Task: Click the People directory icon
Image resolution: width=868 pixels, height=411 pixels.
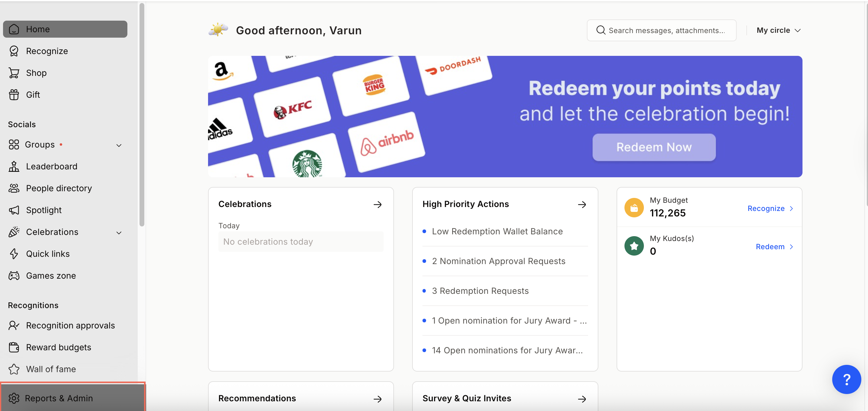Action: point(14,189)
